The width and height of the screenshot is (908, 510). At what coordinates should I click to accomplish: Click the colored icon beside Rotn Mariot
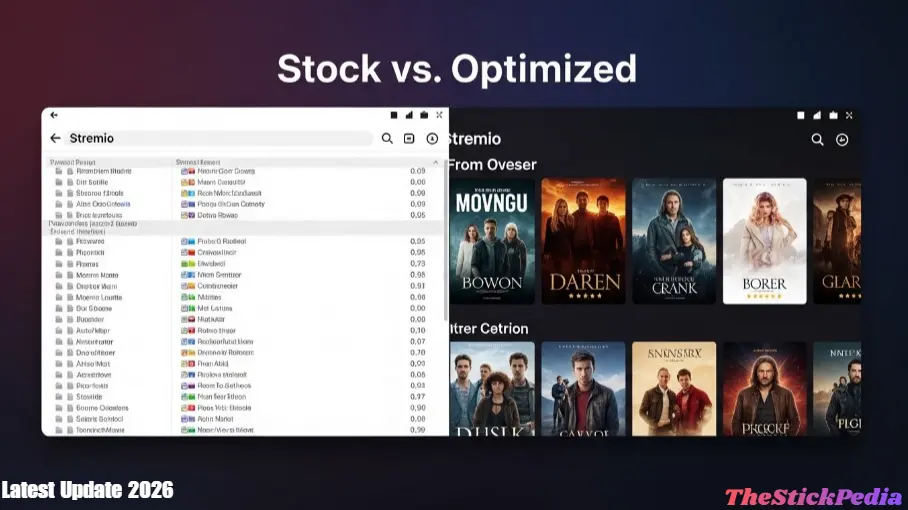188,419
